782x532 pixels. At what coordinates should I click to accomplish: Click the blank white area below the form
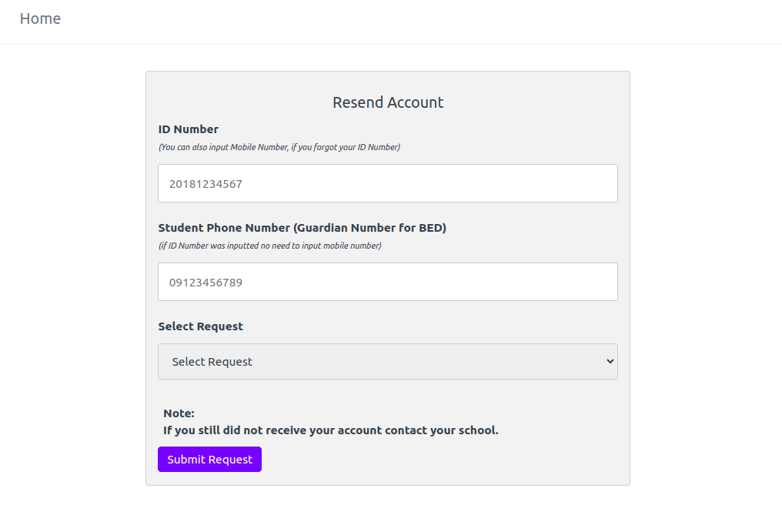point(387,509)
